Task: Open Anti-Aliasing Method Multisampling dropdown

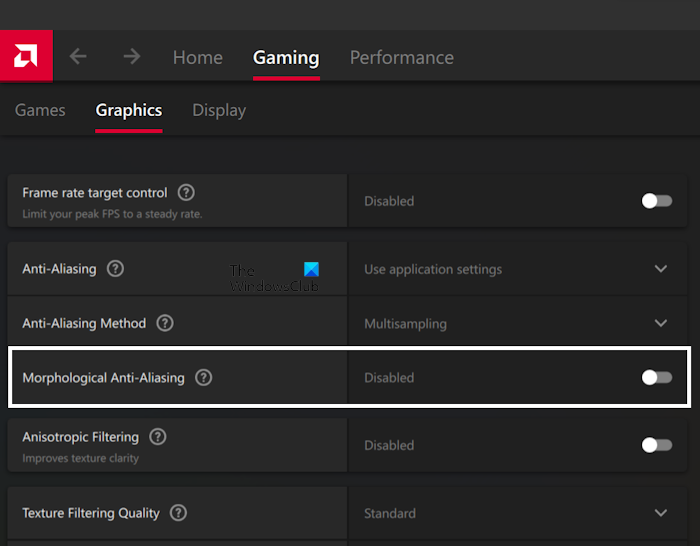Action: pos(660,324)
